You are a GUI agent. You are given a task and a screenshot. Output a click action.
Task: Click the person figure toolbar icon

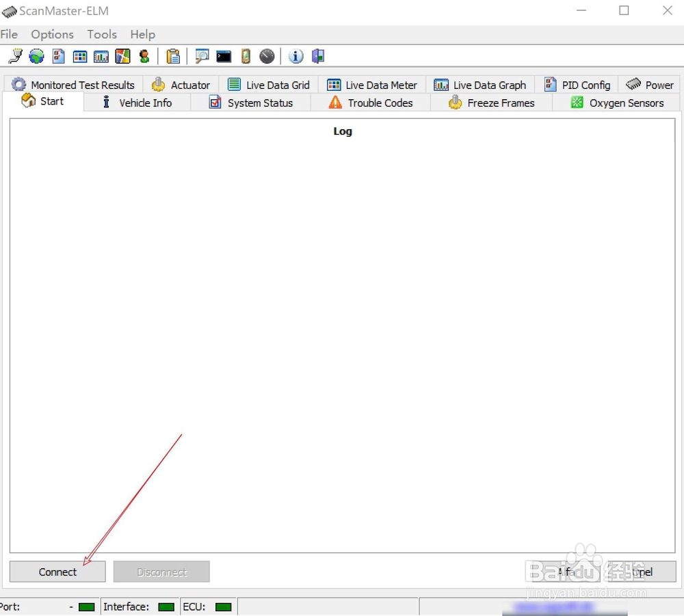pos(144,56)
